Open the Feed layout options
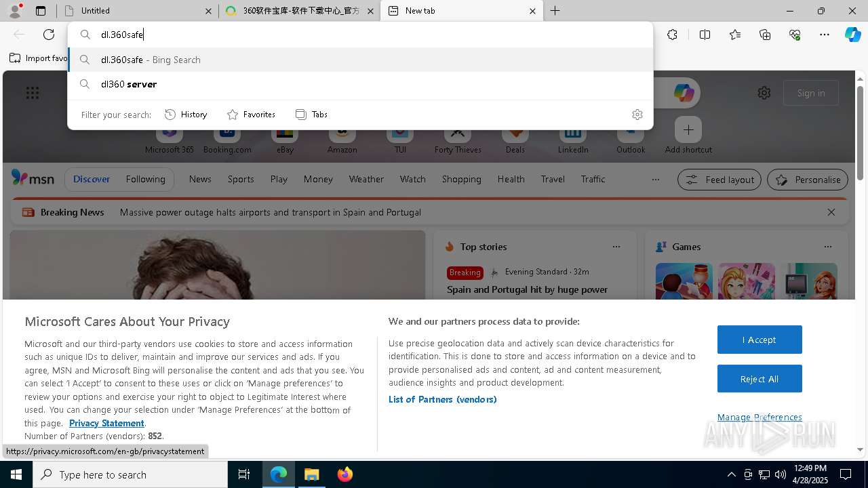The image size is (868, 488). (719, 180)
